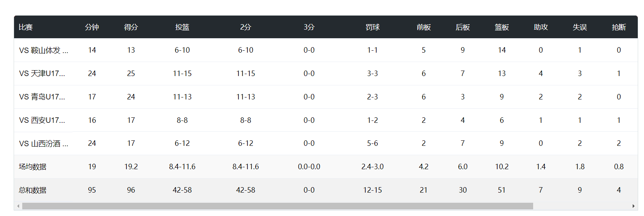Viewport: 644px width, 216px height.
Task: Select the 罚球 column header
Action: (373, 27)
